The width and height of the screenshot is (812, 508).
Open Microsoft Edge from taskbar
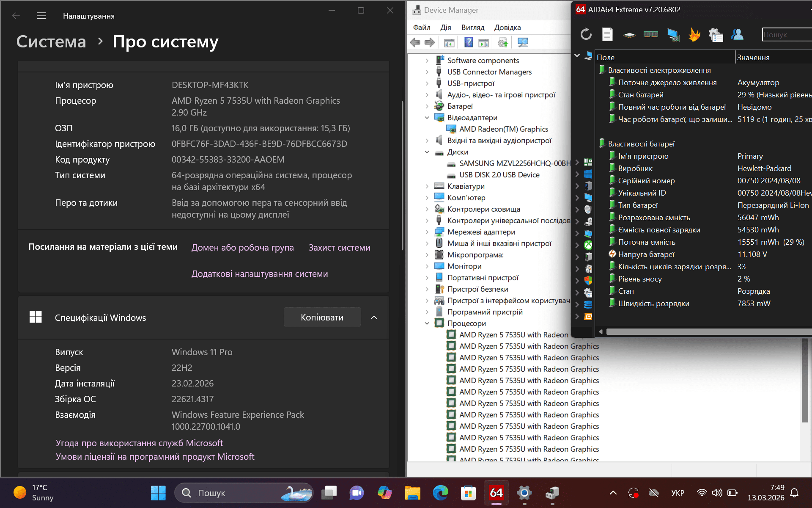[440, 493]
